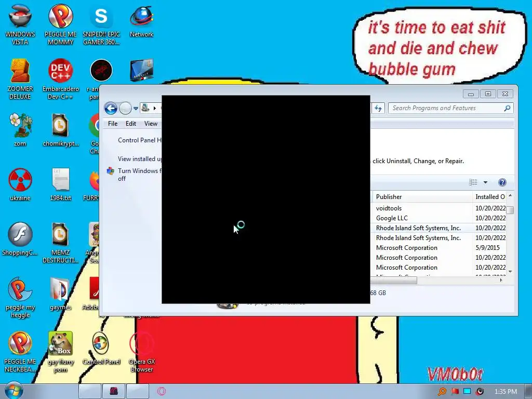Open the 1984.txt file icon
Image resolution: width=532 pixels, height=399 pixels.
click(x=60, y=184)
